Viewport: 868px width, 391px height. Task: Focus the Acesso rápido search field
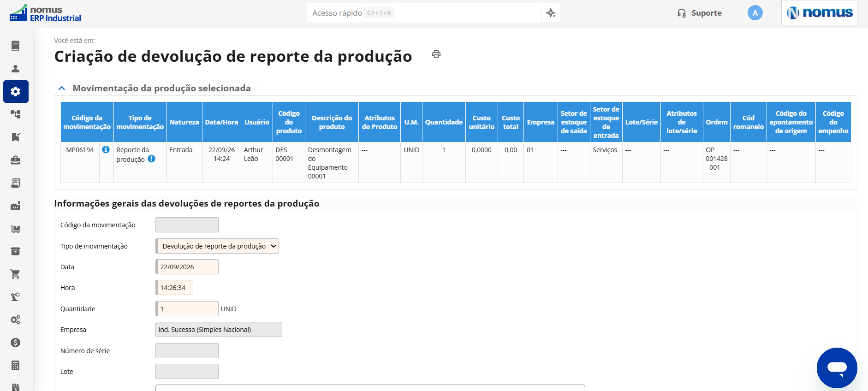click(424, 13)
